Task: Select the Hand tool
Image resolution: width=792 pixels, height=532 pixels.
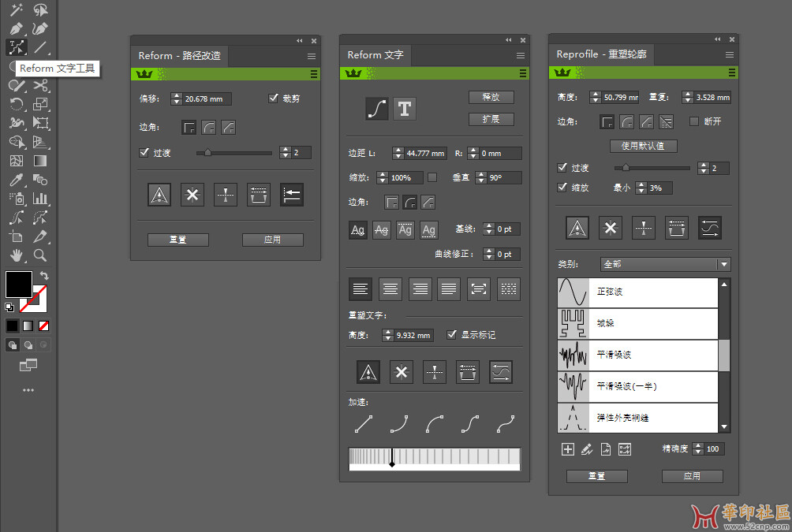Action: 16,255
